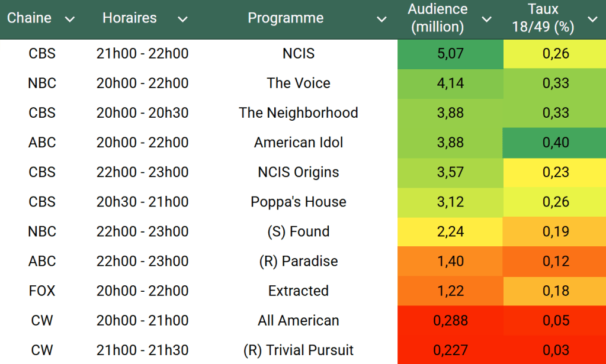Select the dark green 0,40 rate cell
This screenshot has height=364, width=606.
click(555, 143)
